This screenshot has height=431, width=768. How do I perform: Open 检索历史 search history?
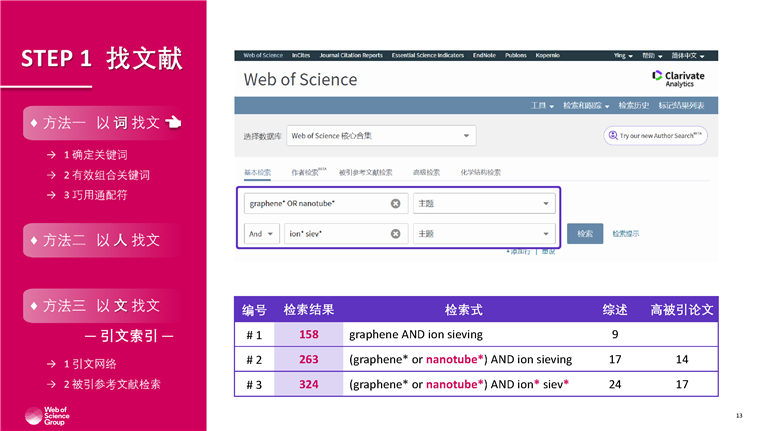click(x=634, y=106)
